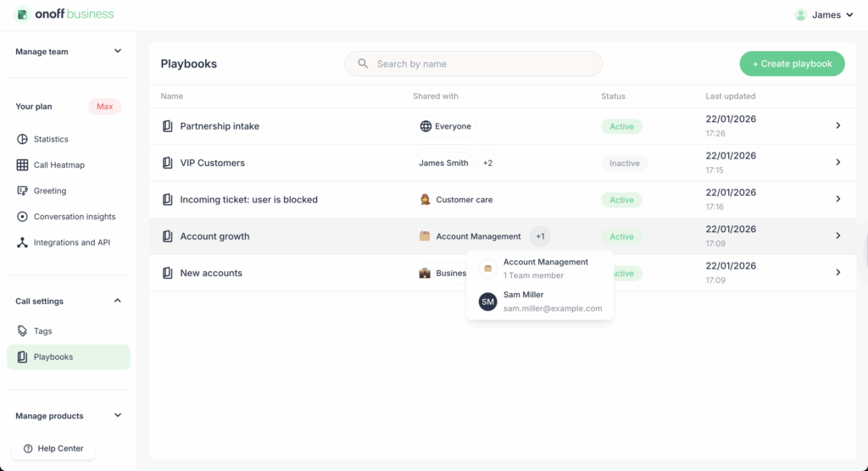Open VIP Customers row chevron

pyautogui.click(x=837, y=163)
